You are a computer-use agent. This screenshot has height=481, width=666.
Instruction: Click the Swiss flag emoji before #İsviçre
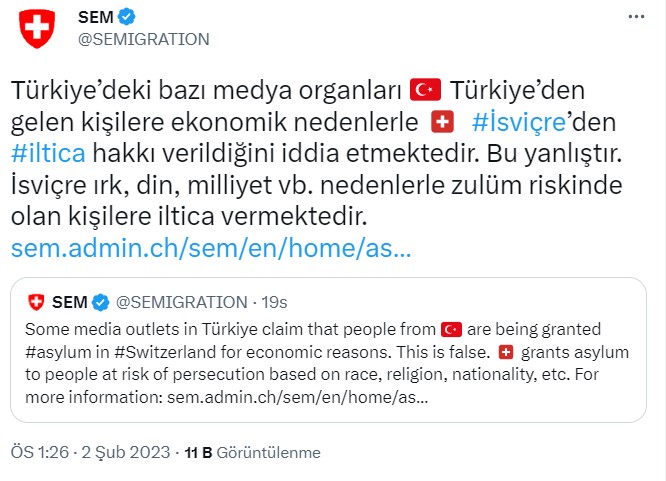coord(441,122)
